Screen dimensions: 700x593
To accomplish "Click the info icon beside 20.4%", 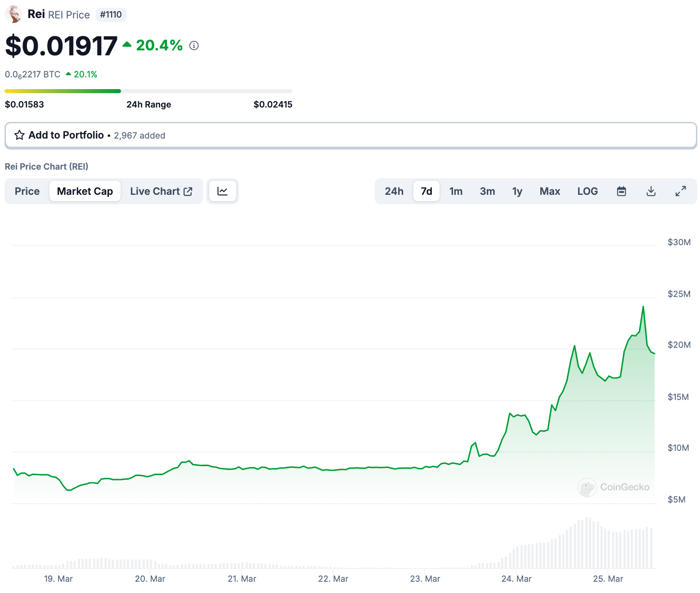I will (x=194, y=45).
